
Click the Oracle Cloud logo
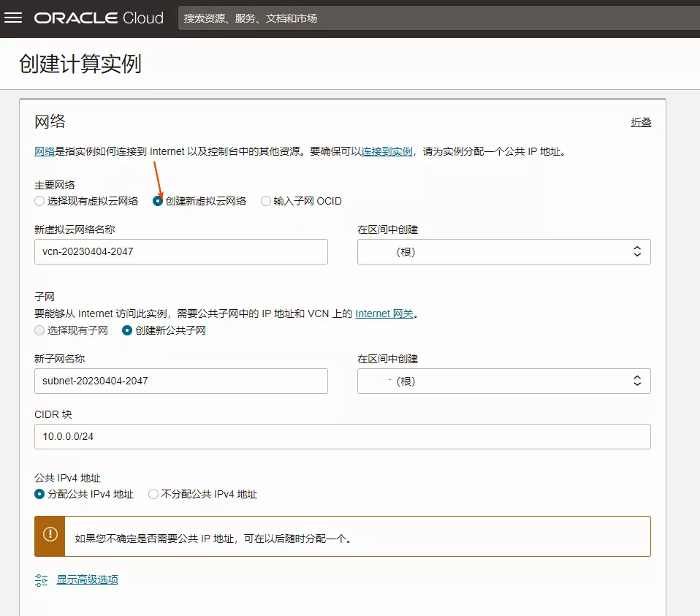click(99, 18)
